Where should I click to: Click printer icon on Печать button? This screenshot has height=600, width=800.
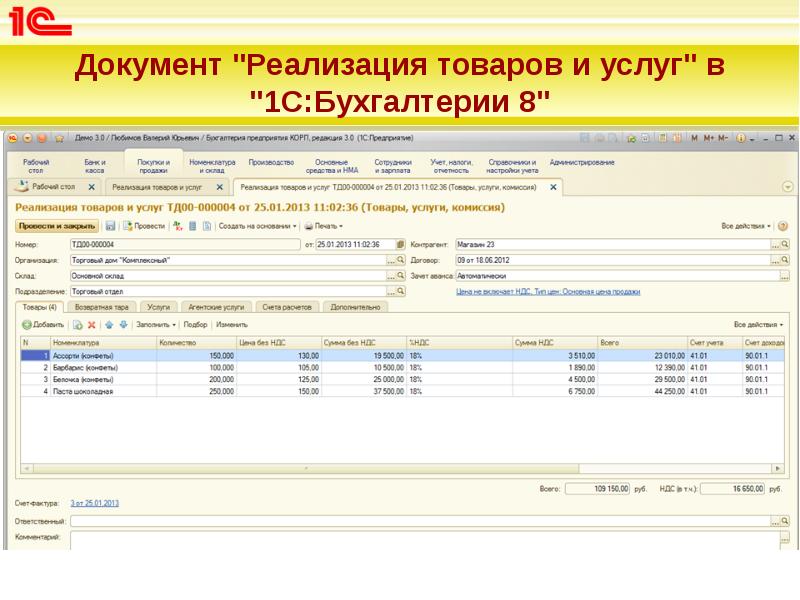click(309, 226)
